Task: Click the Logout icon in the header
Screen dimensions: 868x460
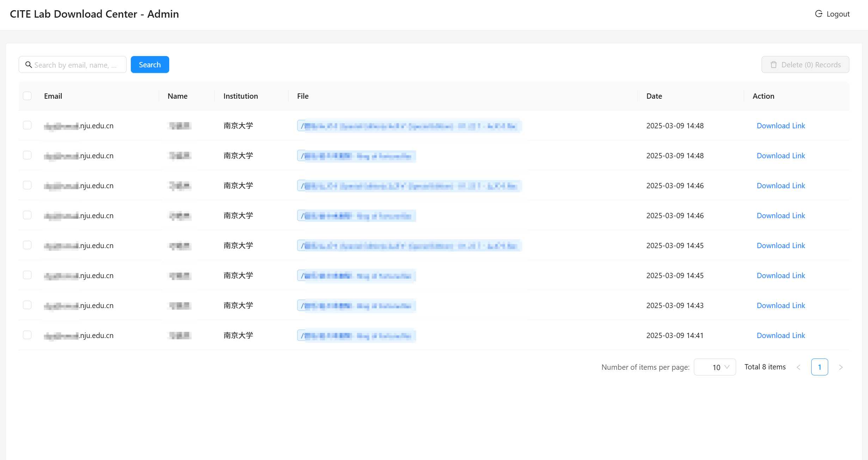Action: [x=819, y=14]
